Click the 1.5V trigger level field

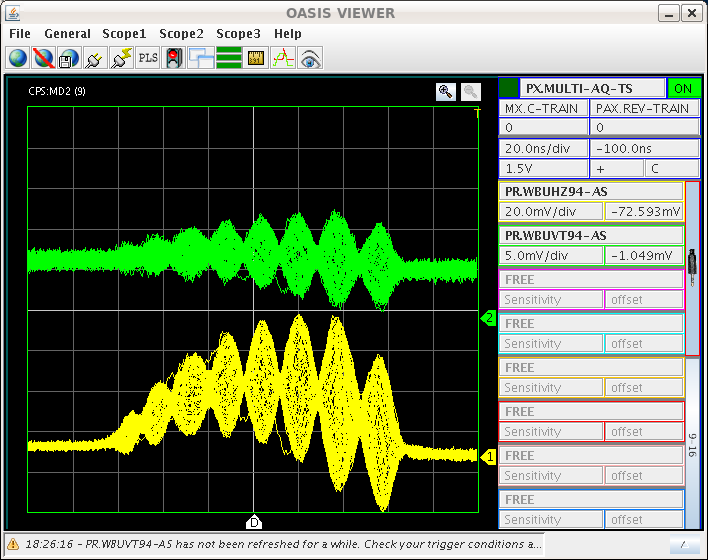(544, 169)
